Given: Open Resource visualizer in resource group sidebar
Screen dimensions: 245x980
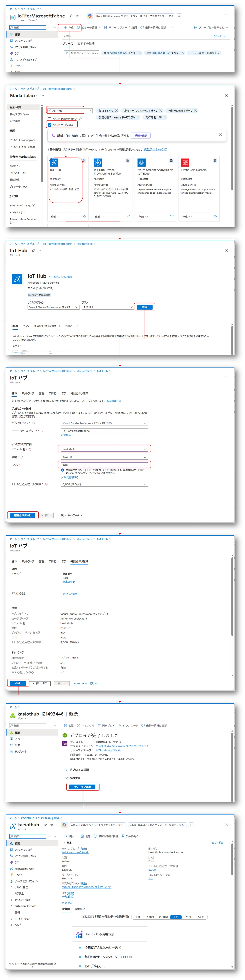Looking at the screenshot, I should 24,60.
